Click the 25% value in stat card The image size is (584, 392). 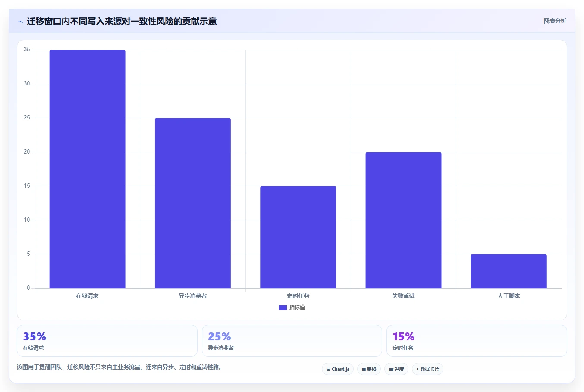coord(220,336)
